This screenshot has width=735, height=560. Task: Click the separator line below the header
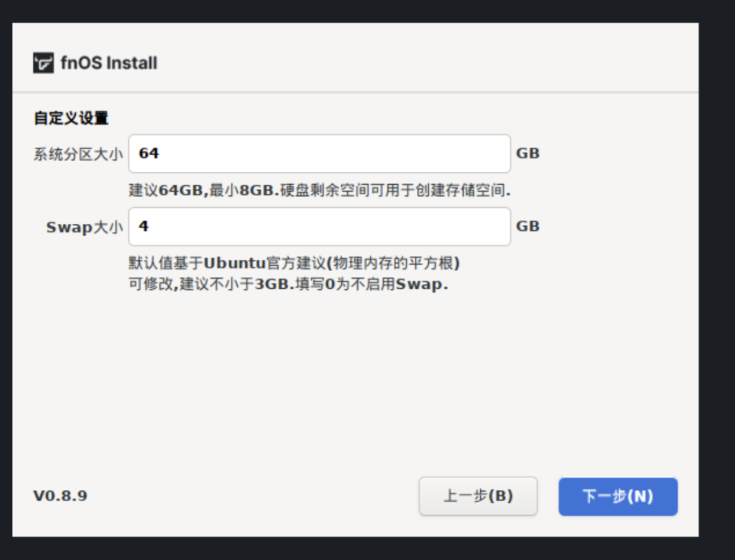(355, 92)
